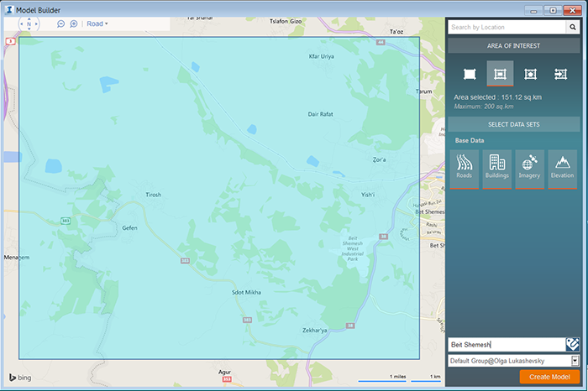The width and height of the screenshot is (588, 391).
Task: Click Tirosh label on map
Action: coord(154,195)
